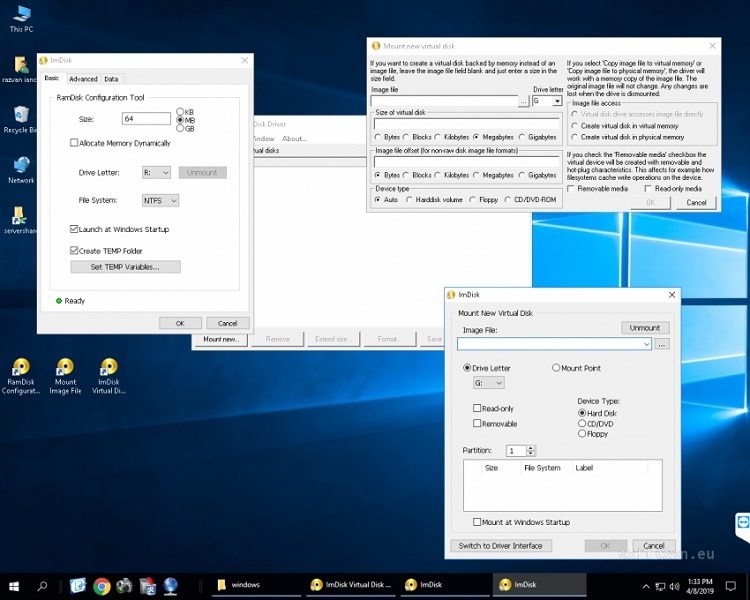Switch to the Data tab
The height and width of the screenshot is (600, 750).
tap(111, 79)
